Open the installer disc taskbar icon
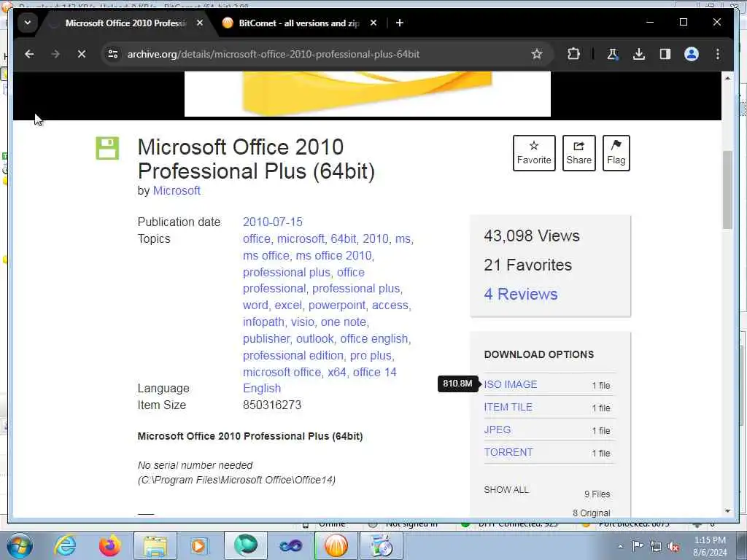Viewport: 747px width, 560px height. coord(381,545)
